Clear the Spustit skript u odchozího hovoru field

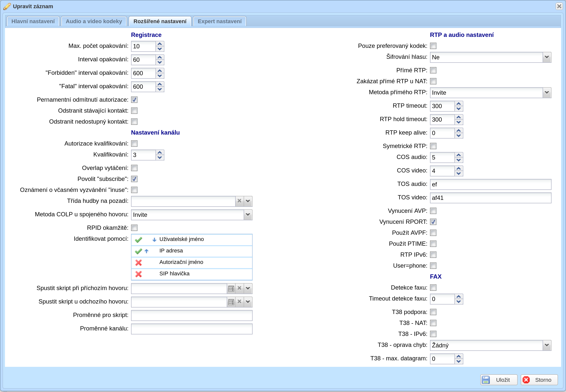pyautogui.click(x=239, y=302)
